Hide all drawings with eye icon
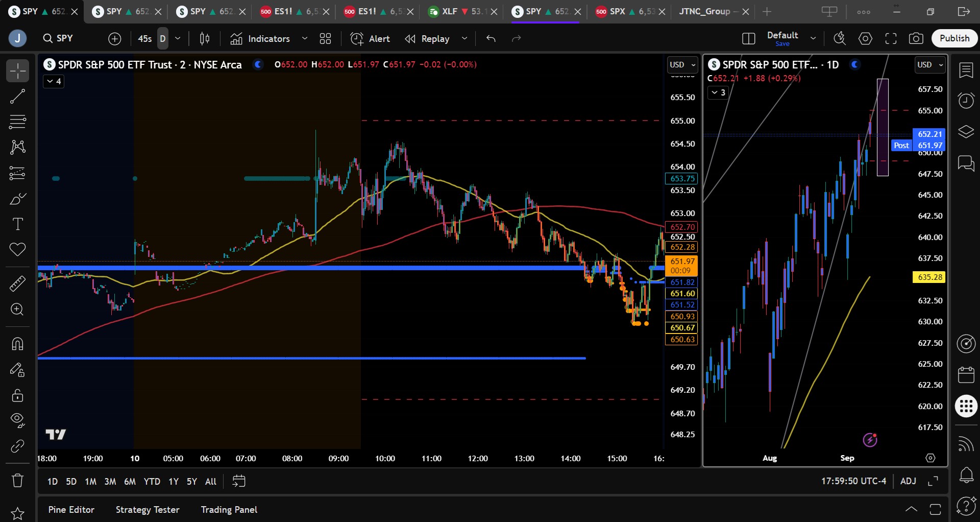The height and width of the screenshot is (522, 980). pos(17,420)
